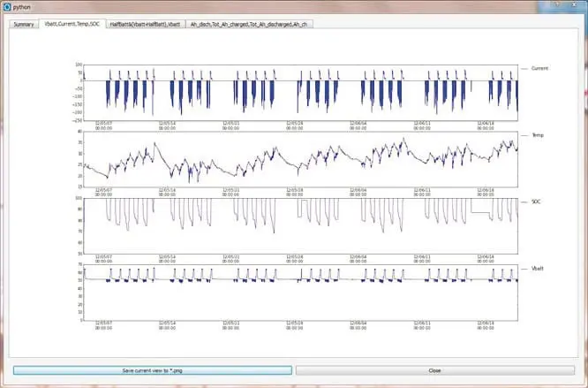The width and height of the screenshot is (588, 388).
Task: Click the Vbatt legend label
Action: coord(538,269)
